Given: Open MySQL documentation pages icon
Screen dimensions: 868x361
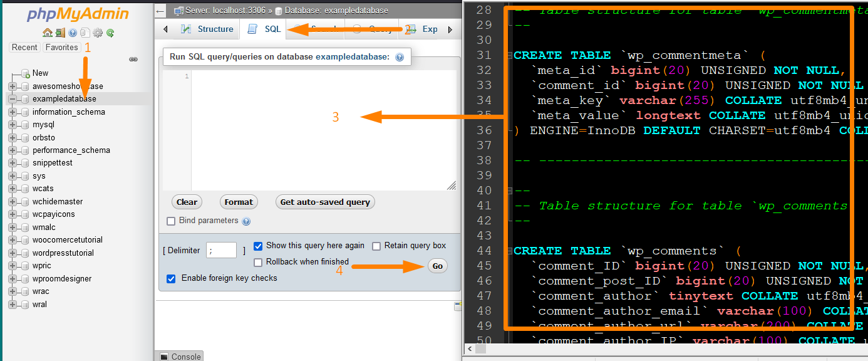Looking at the screenshot, I should point(85,33).
